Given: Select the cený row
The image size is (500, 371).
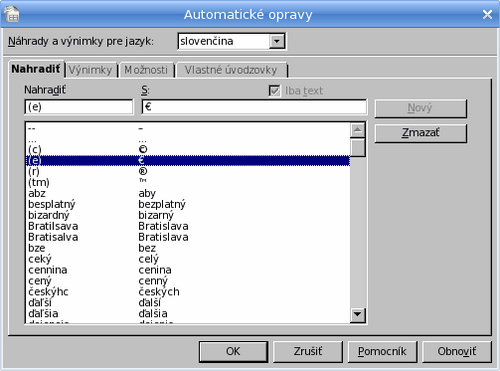Looking at the screenshot, I should (x=188, y=281).
